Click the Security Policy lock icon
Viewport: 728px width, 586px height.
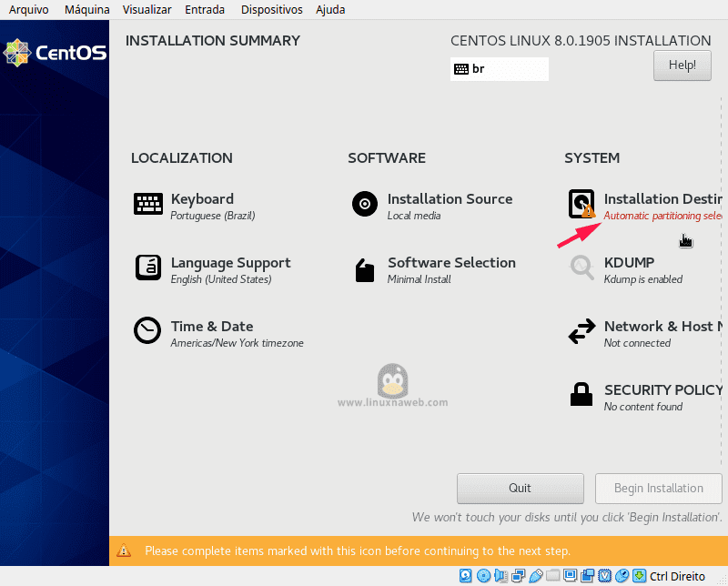click(581, 394)
